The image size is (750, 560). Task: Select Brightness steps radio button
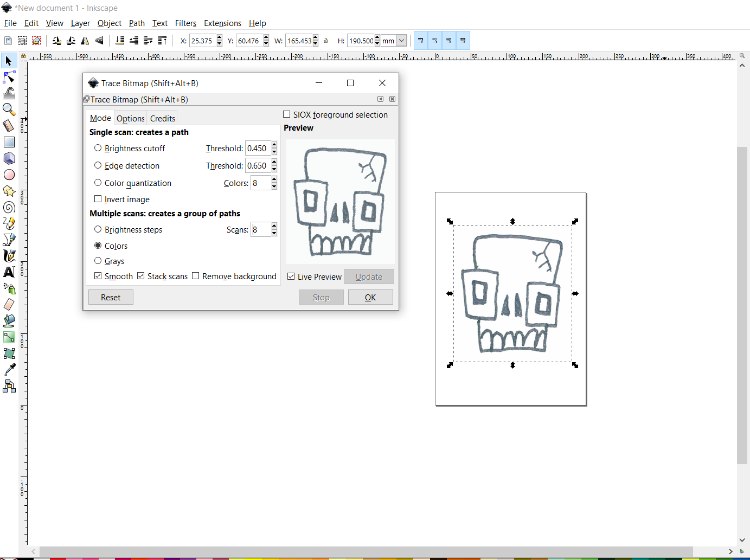98,229
